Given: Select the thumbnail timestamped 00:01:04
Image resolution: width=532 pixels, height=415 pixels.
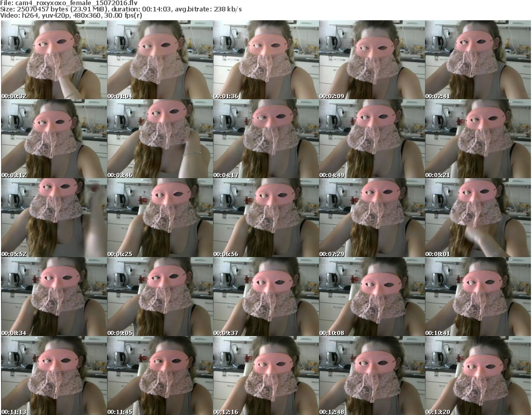Looking at the screenshot, I should 160,60.
